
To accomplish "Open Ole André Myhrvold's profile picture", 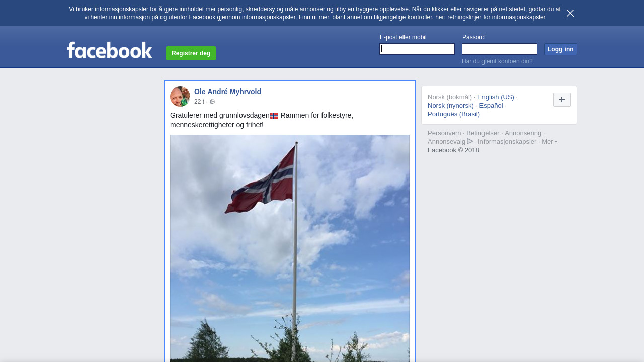I will point(180,97).
